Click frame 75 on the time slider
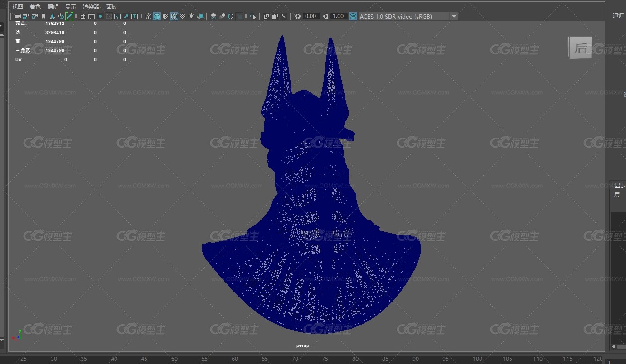 (325, 359)
